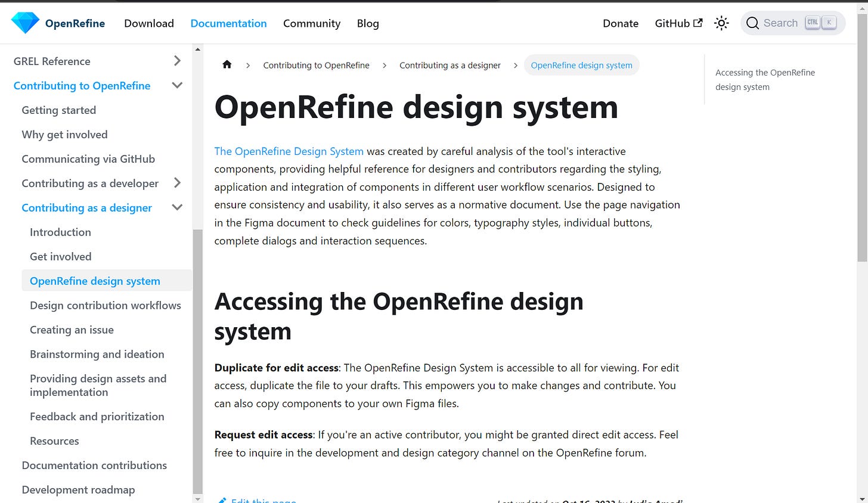Open GREL Reference in sidebar
868x503 pixels.
pyautogui.click(x=52, y=61)
